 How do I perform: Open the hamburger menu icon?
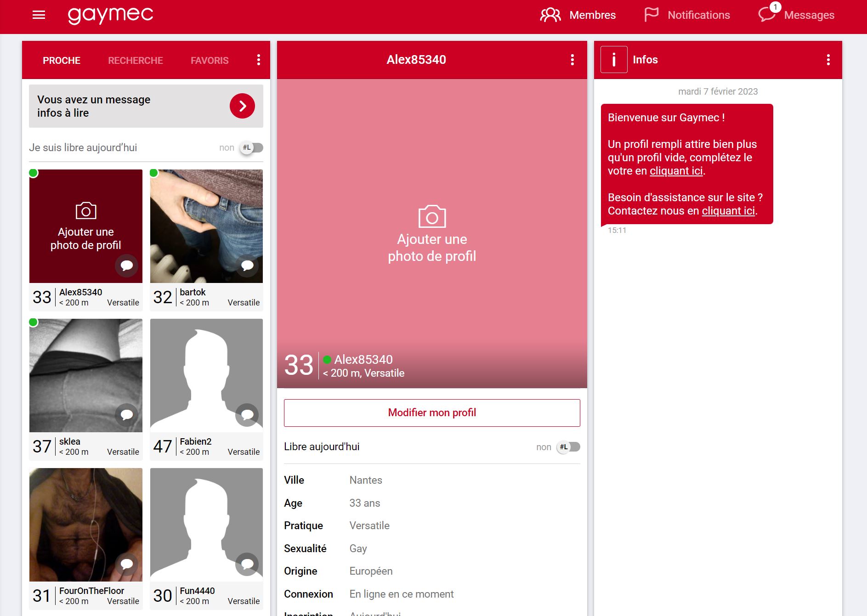coord(39,15)
